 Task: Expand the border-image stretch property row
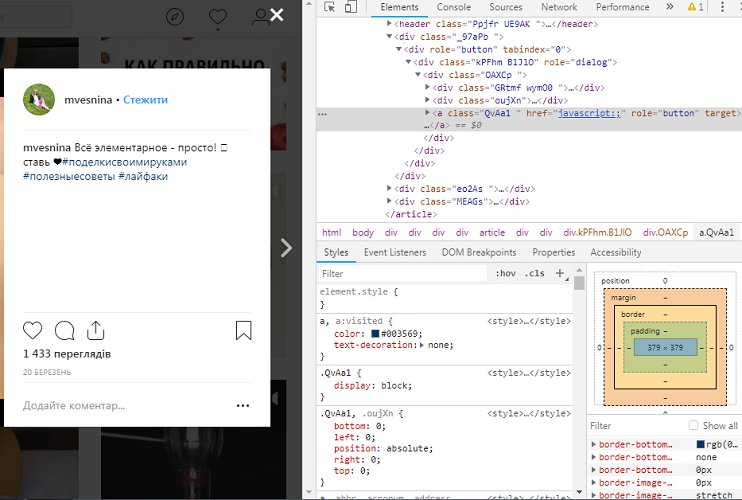point(593,495)
